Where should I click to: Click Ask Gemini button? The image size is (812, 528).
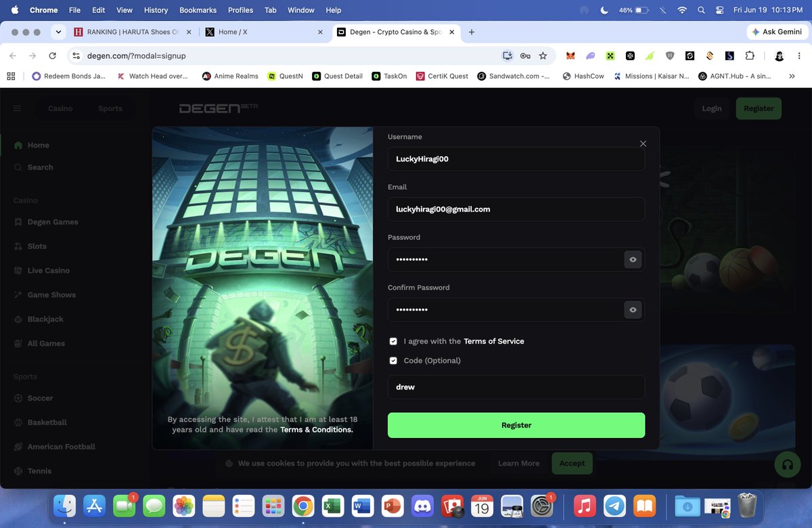[x=776, y=32]
